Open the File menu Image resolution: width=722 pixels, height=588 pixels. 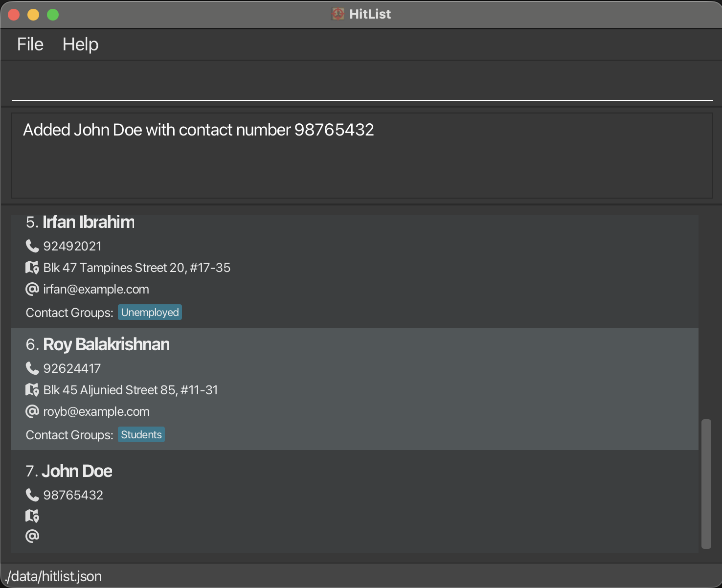pos(30,45)
